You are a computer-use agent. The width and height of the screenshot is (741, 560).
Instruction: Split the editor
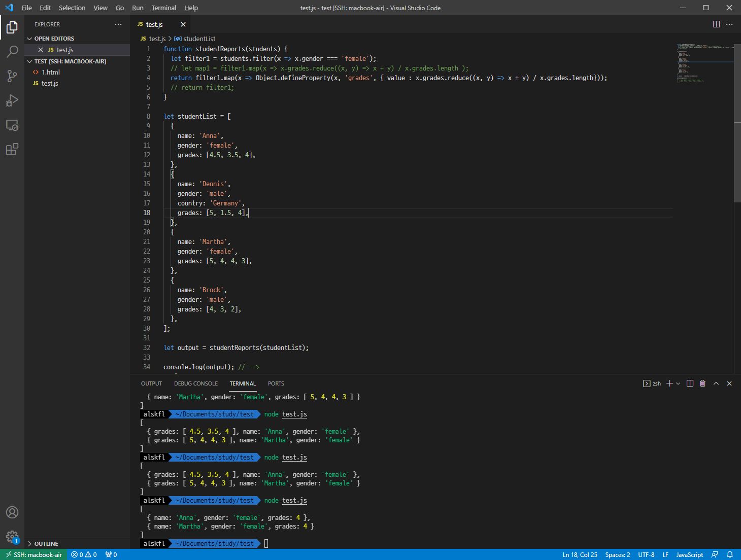[716, 24]
